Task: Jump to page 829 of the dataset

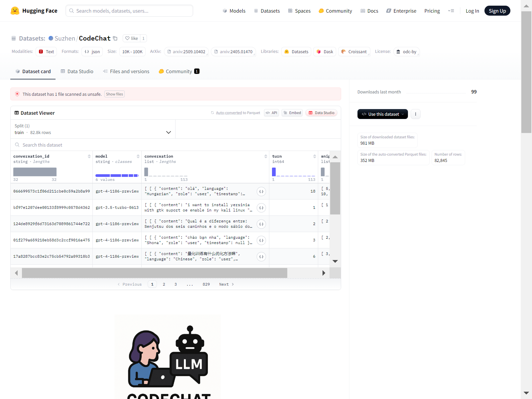Action: (x=206, y=284)
